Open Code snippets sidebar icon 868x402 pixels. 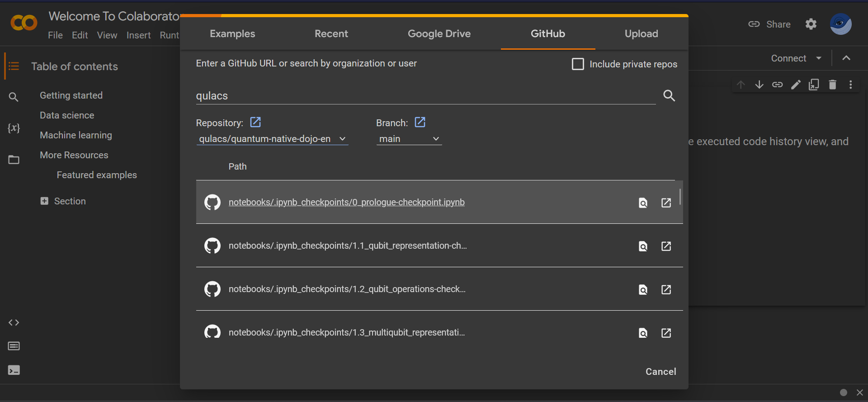coord(14,322)
